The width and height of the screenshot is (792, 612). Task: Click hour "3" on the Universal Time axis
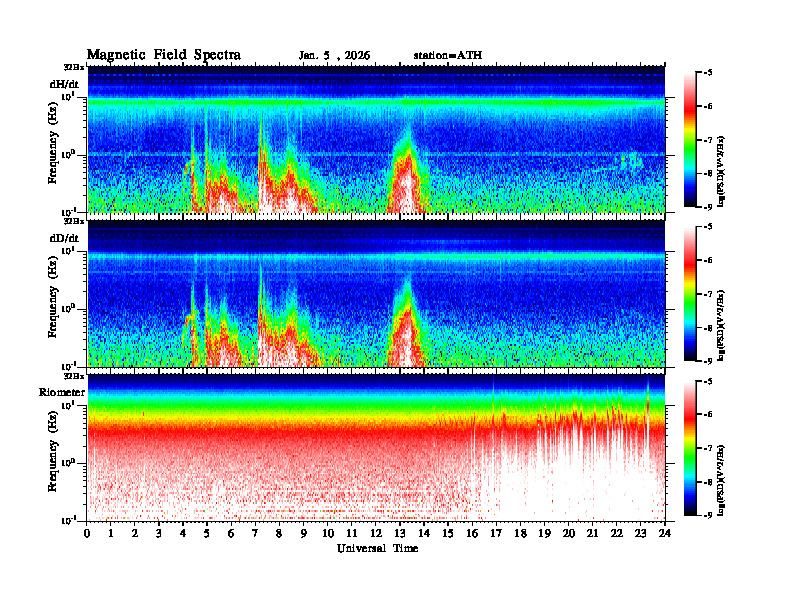tap(159, 534)
